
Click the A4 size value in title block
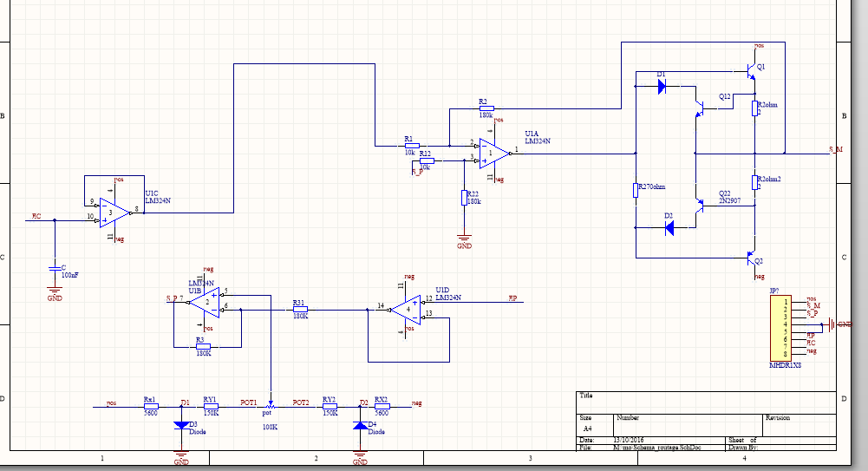coord(587,428)
